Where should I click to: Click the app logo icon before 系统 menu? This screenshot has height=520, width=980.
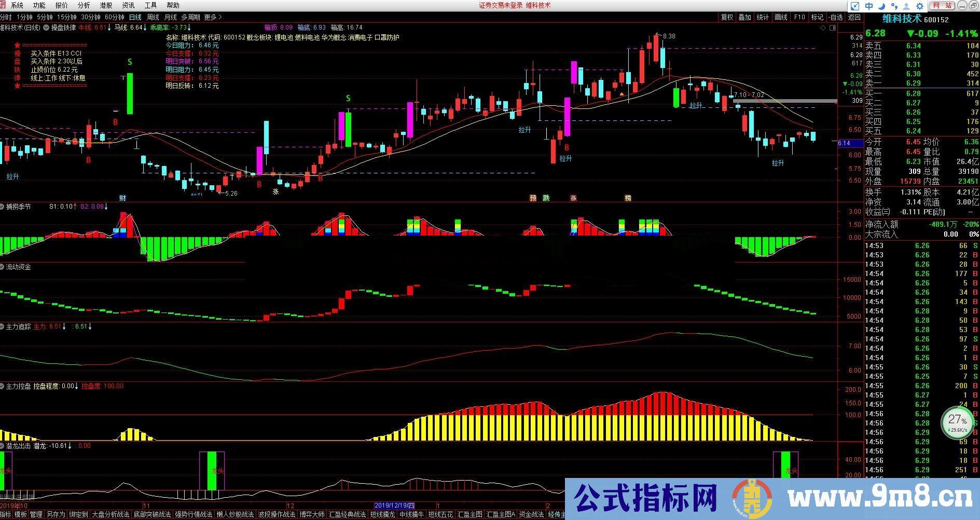coord(3,5)
